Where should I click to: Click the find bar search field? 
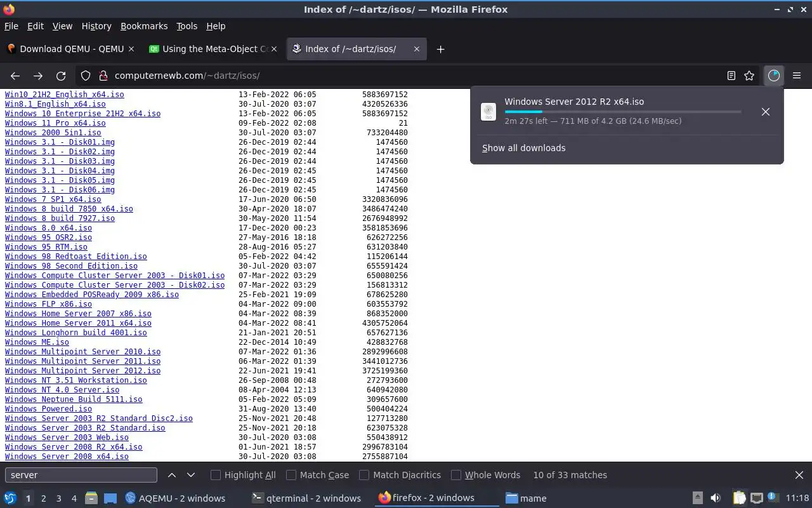pyautogui.click(x=81, y=475)
